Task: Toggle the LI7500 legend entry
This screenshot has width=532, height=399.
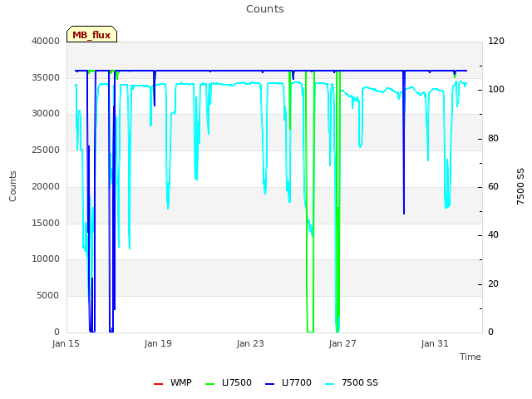Action: (x=229, y=382)
